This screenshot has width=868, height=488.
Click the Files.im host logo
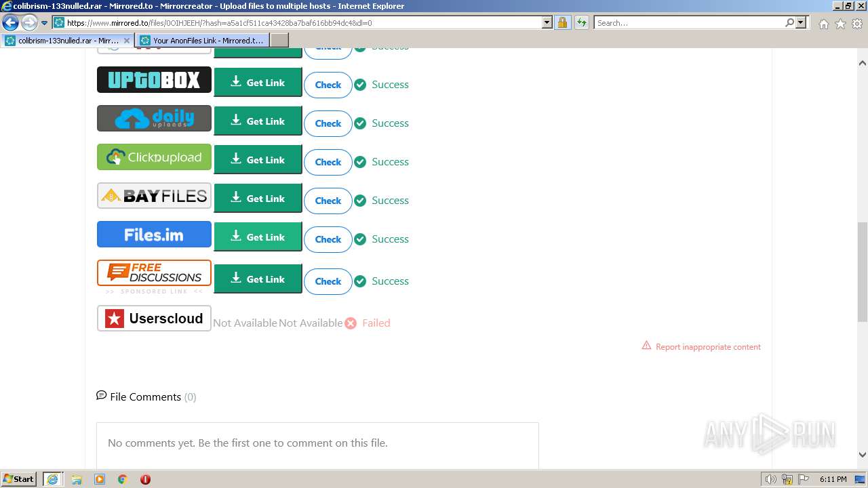coord(154,235)
